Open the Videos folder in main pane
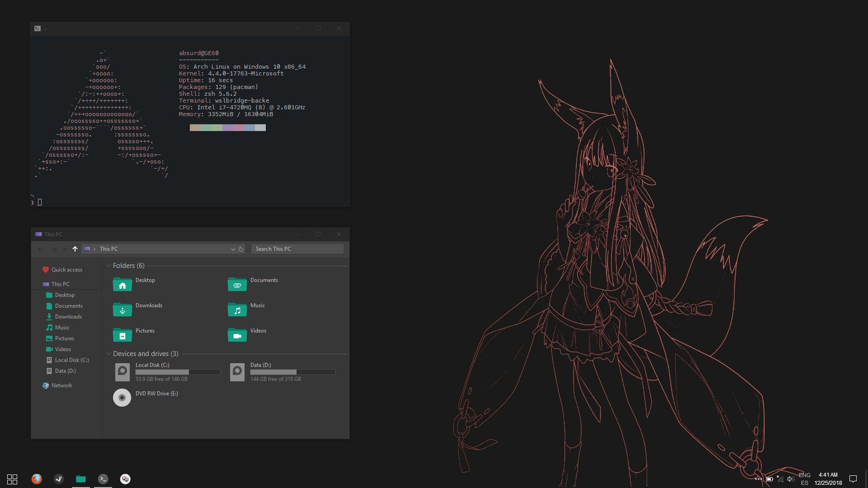This screenshot has width=868, height=488. click(x=237, y=335)
